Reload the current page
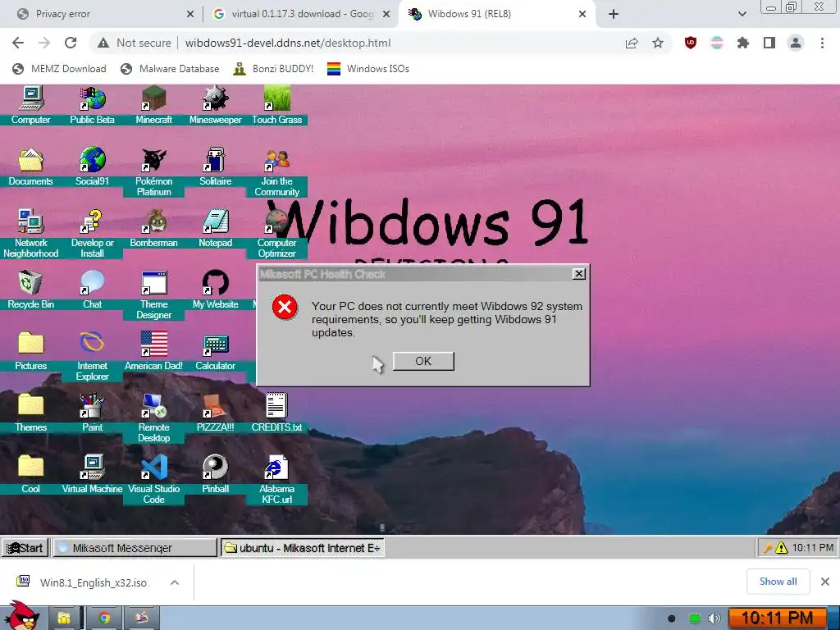840x630 pixels. (71, 43)
